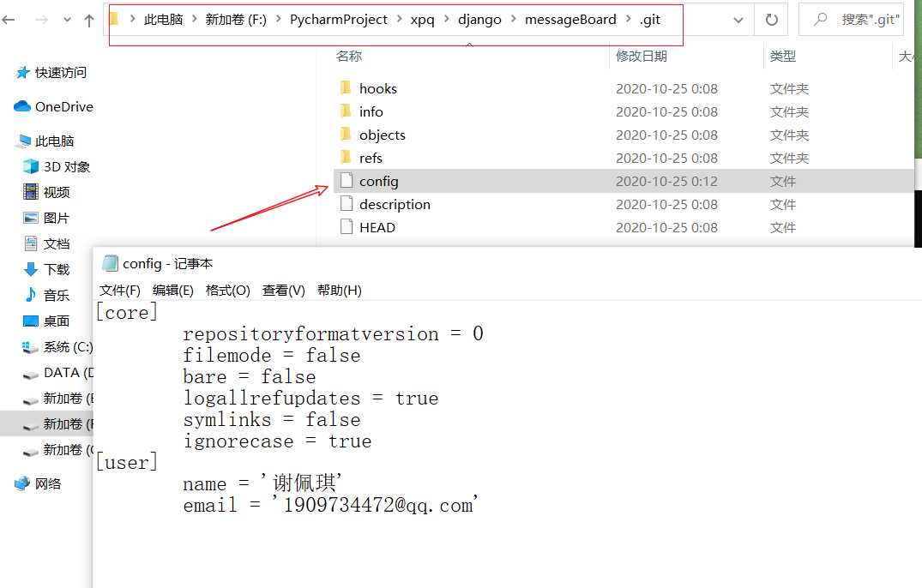Click the file name "HEAD"
The image size is (922, 588).
[x=377, y=227]
